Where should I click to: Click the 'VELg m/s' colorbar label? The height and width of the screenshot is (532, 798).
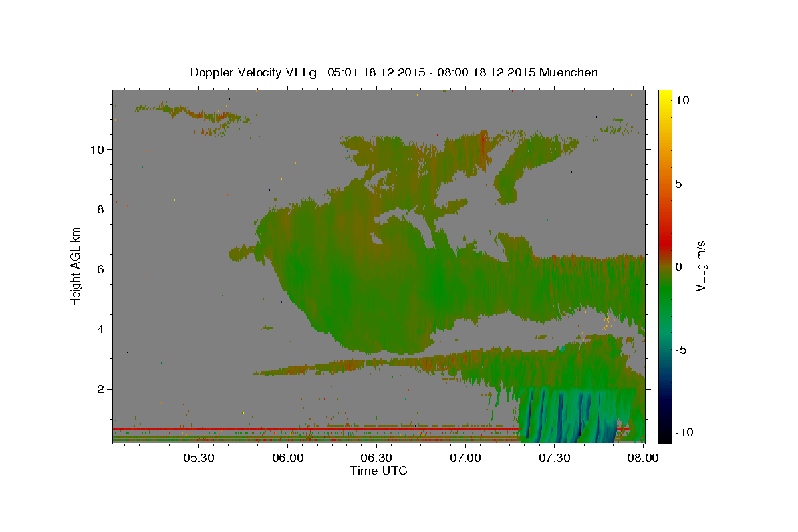point(700,266)
